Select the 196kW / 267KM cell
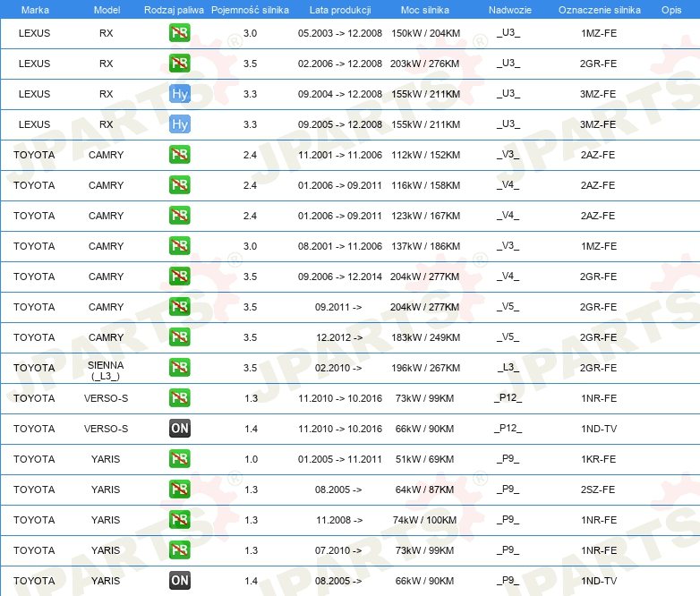The width and height of the screenshot is (700, 596). pos(425,368)
